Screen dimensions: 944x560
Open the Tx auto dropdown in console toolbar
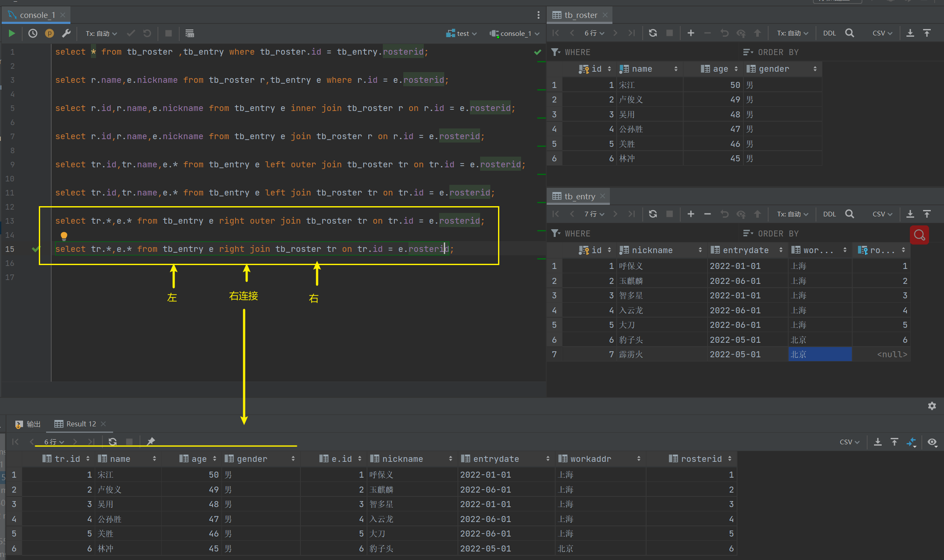101,33
